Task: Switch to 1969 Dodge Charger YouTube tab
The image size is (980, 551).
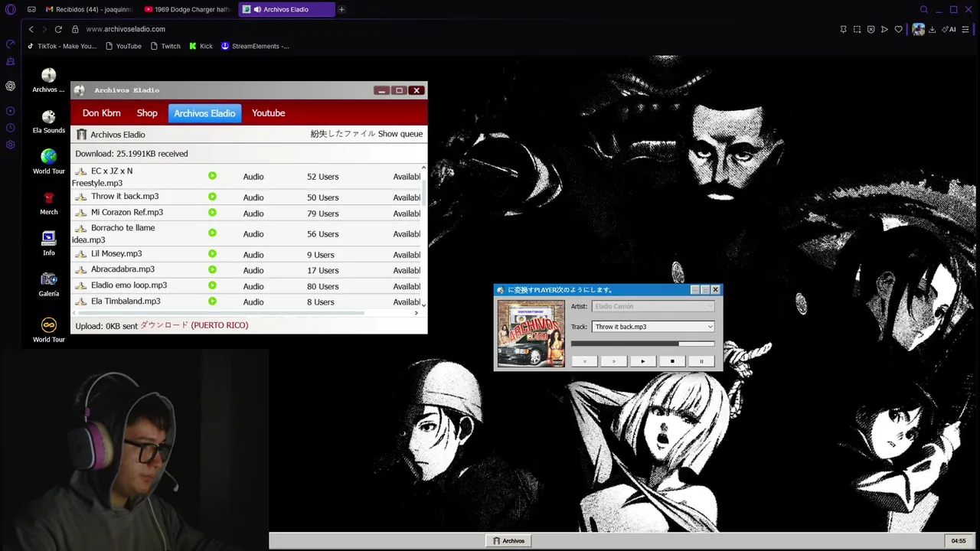Action: pos(188,10)
